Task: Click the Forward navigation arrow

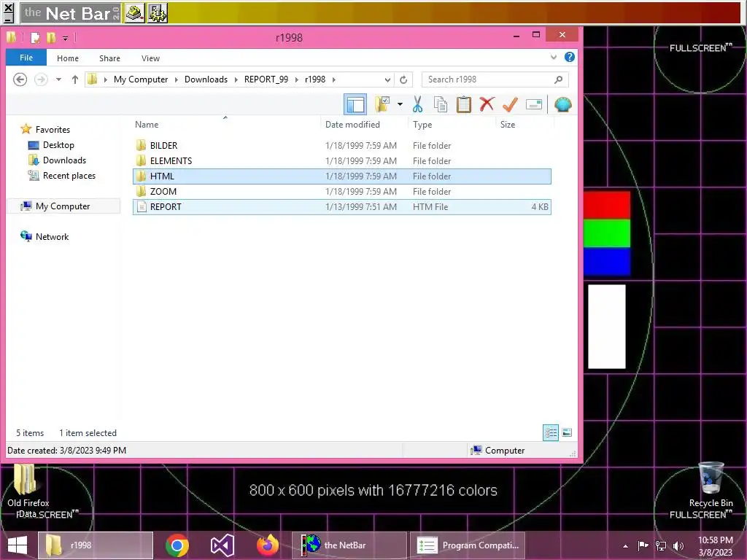Action: click(x=42, y=79)
